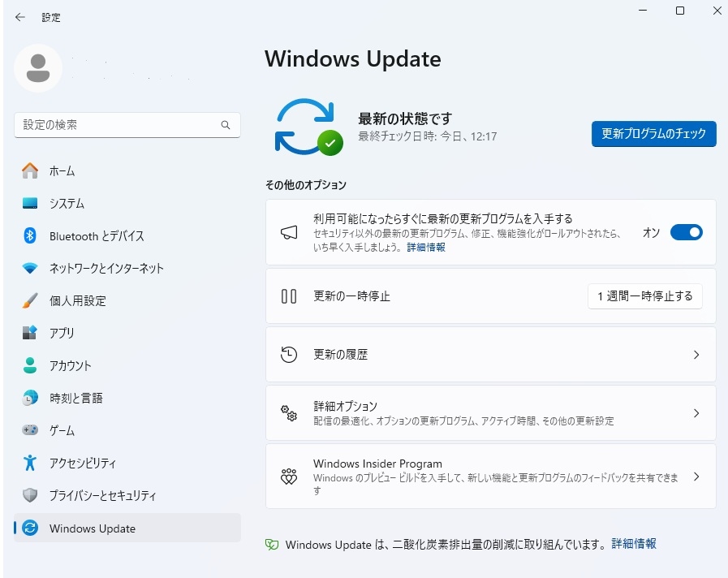The image size is (728, 578).
Task: Open the アカウント settings page
Action: [127, 365]
